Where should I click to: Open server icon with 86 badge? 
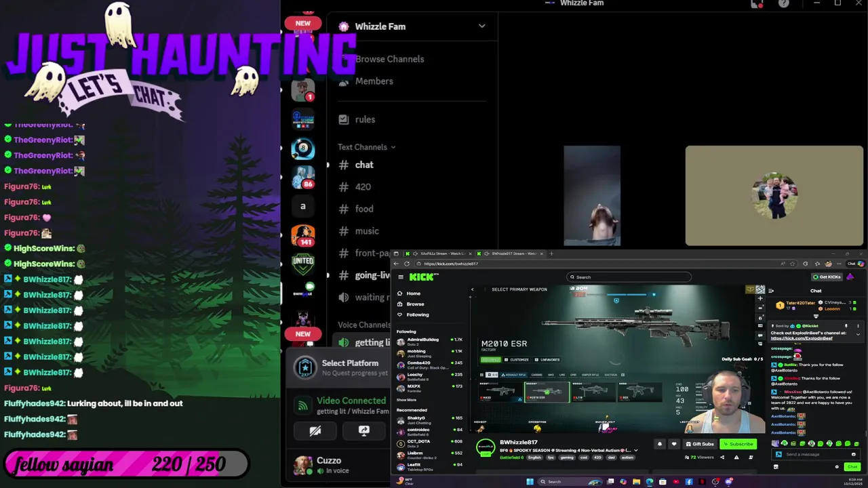coord(303,178)
